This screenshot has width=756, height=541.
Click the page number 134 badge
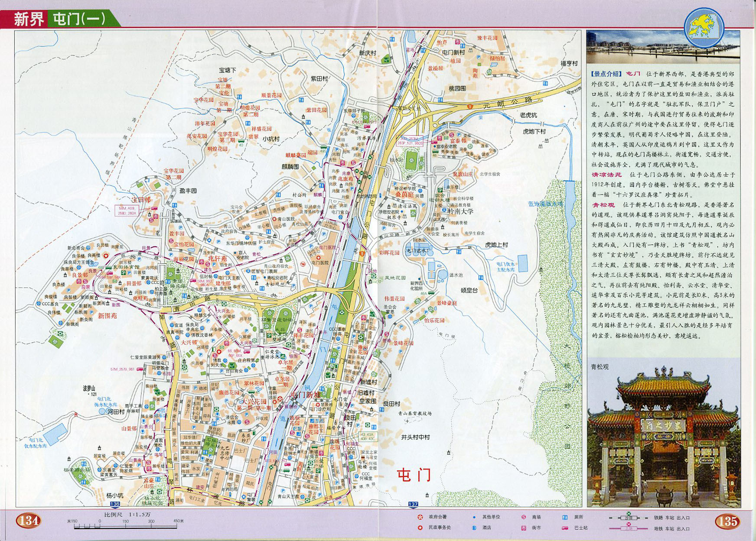tap(28, 520)
